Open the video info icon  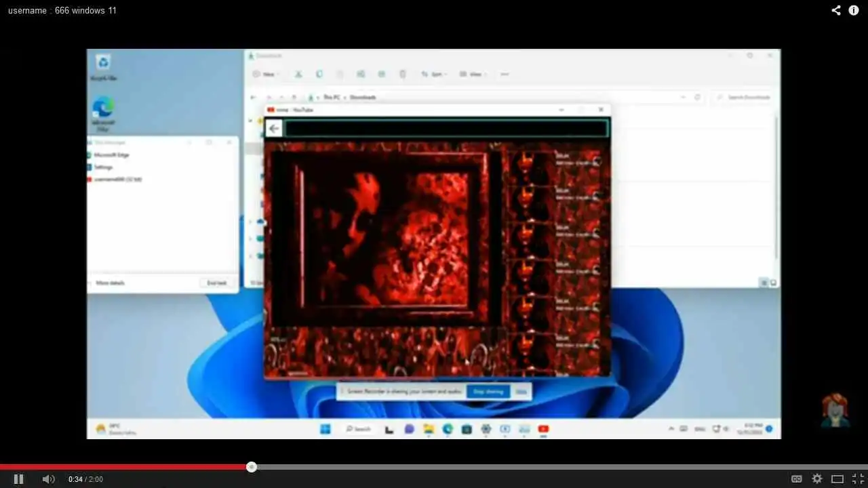pyautogui.click(x=854, y=10)
